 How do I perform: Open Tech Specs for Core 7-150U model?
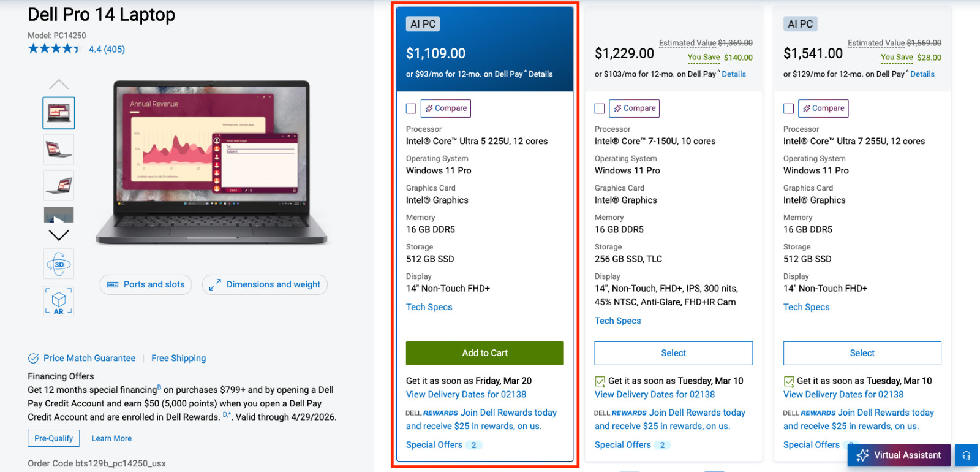617,321
